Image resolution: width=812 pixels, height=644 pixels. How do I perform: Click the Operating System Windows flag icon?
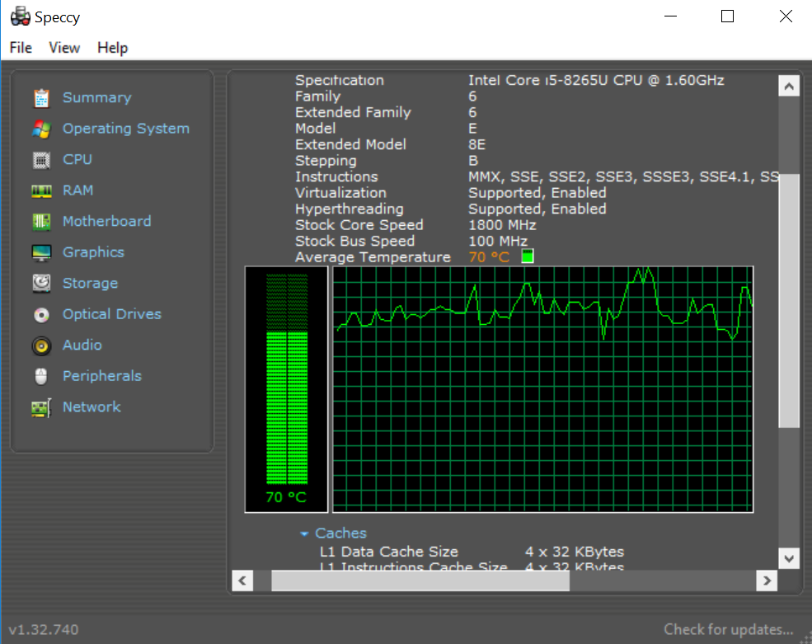click(x=41, y=129)
